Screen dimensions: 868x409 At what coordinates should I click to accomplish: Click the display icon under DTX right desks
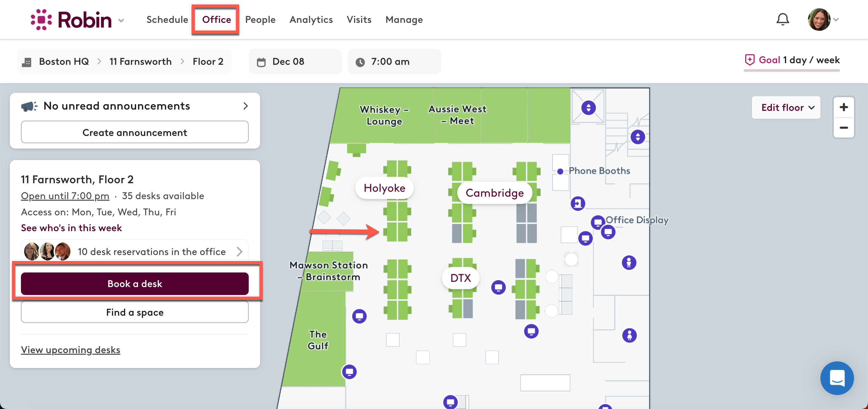(531, 331)
